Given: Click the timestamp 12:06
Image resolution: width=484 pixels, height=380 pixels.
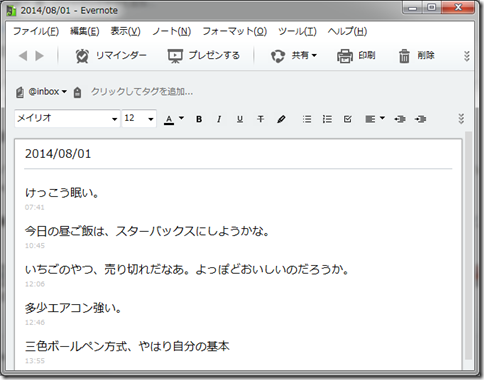Looking at the screenshot, I should click(35, 284).
